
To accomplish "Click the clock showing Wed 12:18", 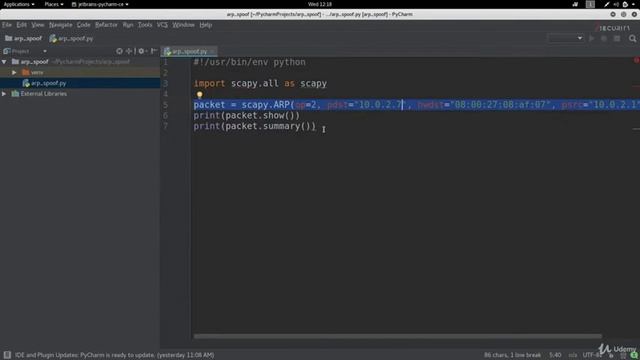I will coord(320,4).
